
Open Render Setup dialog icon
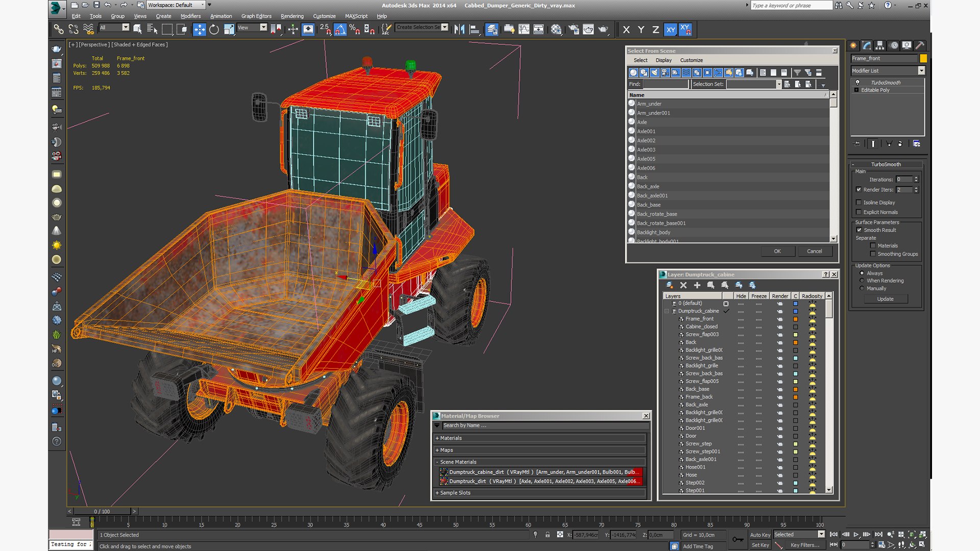point(574,30)
